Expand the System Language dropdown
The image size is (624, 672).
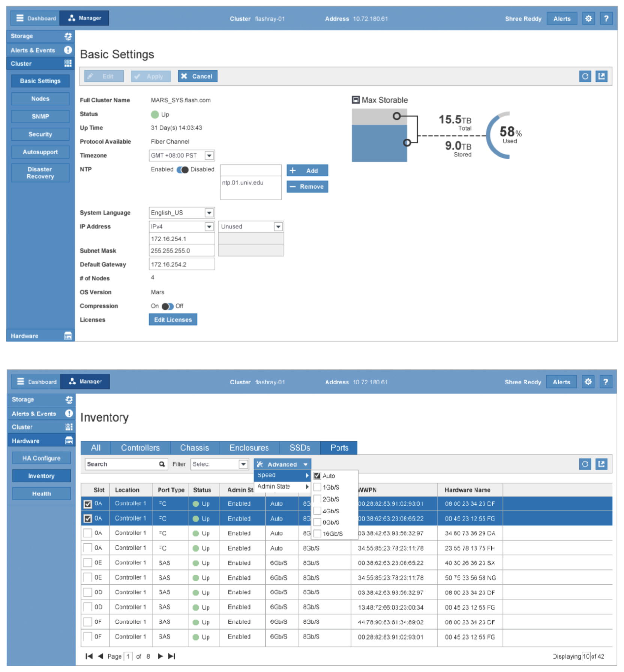[x=209, y=213]
